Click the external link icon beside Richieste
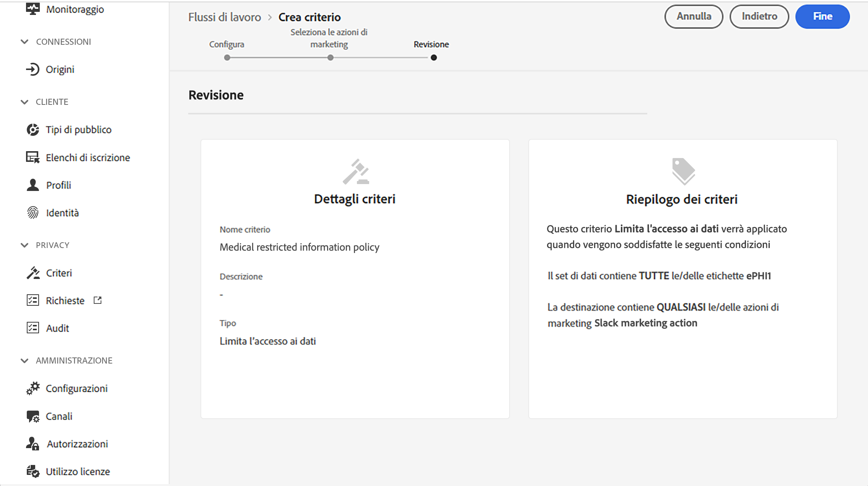The width and height of the screenshot is (868, 486). click(98, 300)
